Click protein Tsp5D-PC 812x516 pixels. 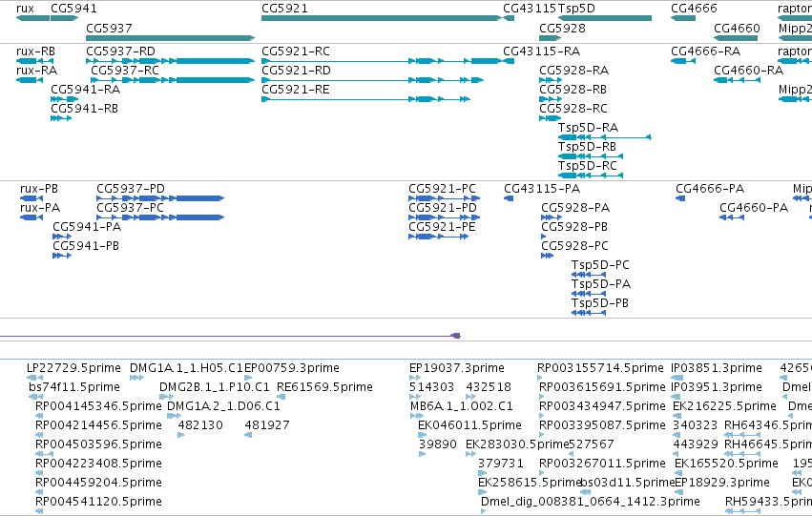click(x=589, y=275)
